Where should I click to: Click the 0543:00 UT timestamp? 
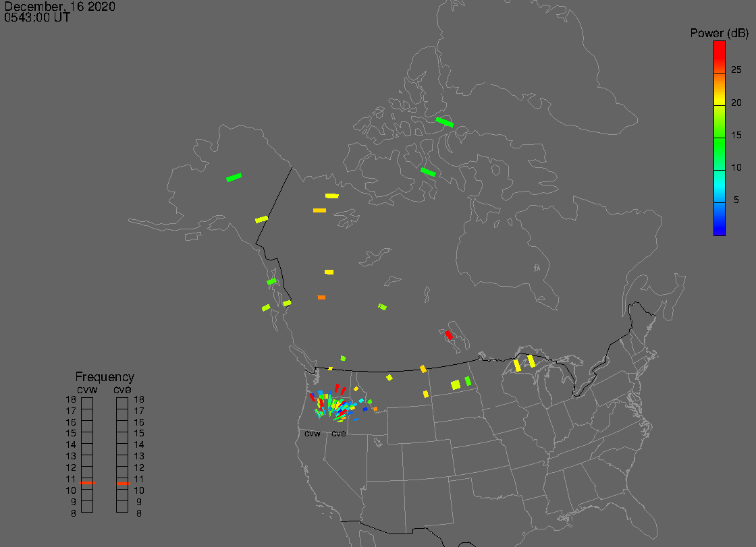pyautogui.click(x=37, y=18)
